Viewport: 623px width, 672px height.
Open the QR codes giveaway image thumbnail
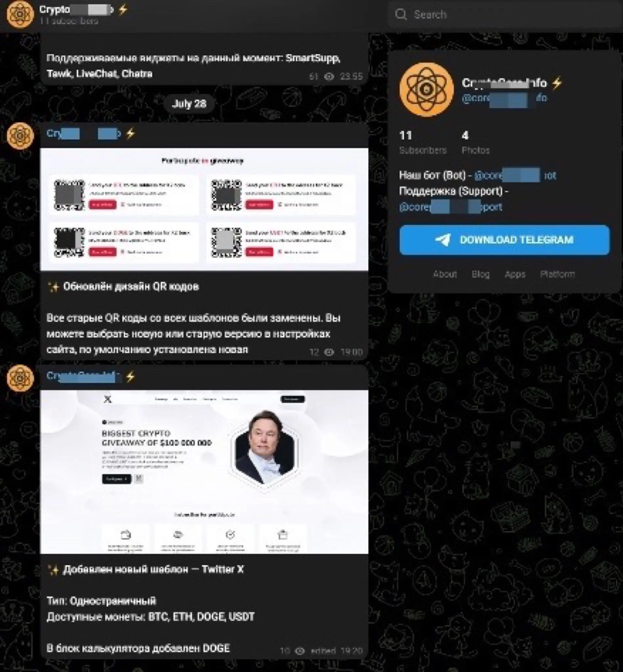[x=204, y=209]
